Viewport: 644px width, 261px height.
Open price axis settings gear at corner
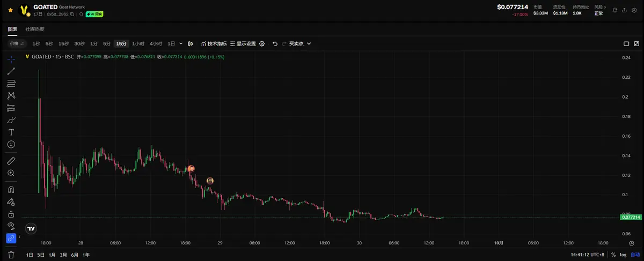(631, 243)
